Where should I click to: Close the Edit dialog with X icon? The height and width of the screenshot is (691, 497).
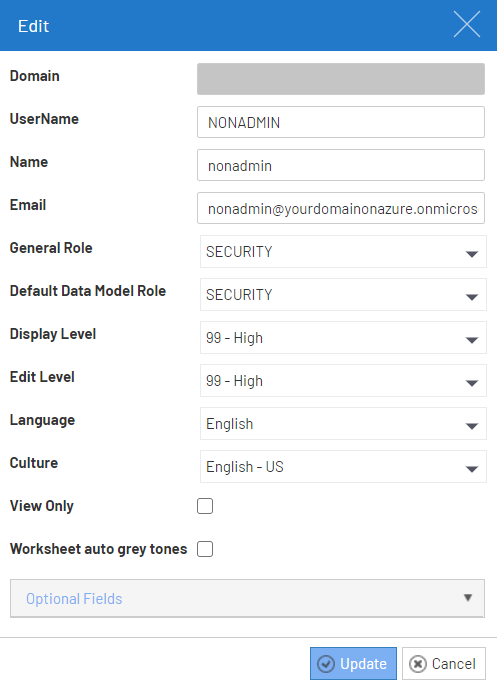[x=467, y=25]
